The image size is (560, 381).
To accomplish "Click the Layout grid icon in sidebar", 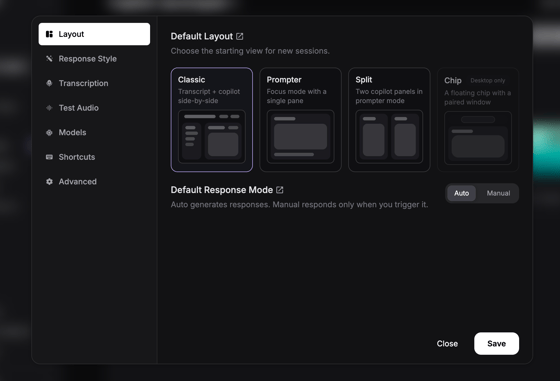I will point(49,34).
